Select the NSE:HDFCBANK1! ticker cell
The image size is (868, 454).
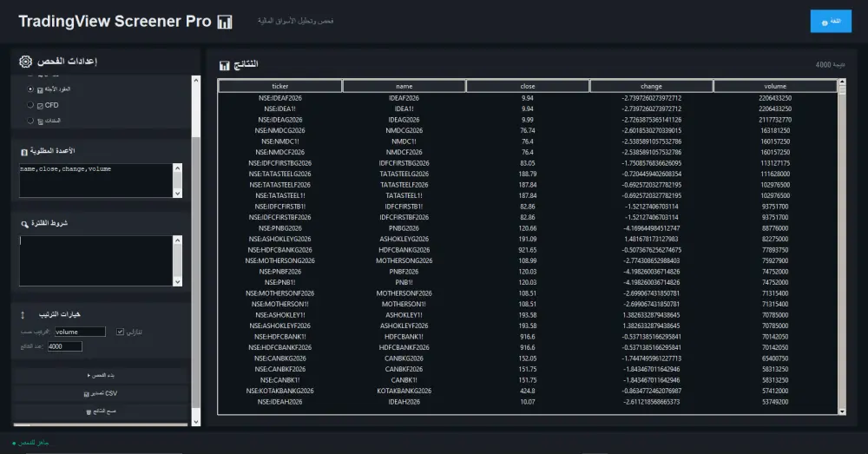(280, 337)
